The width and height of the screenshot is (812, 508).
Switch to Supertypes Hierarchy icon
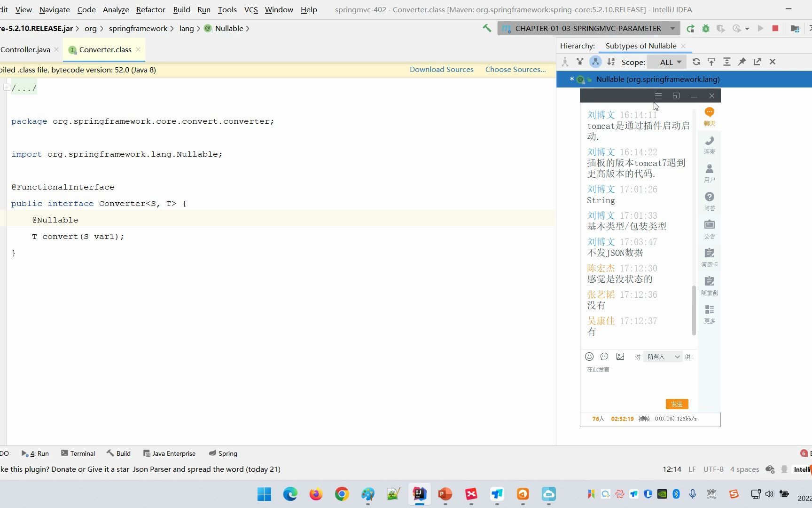[580, 62]
